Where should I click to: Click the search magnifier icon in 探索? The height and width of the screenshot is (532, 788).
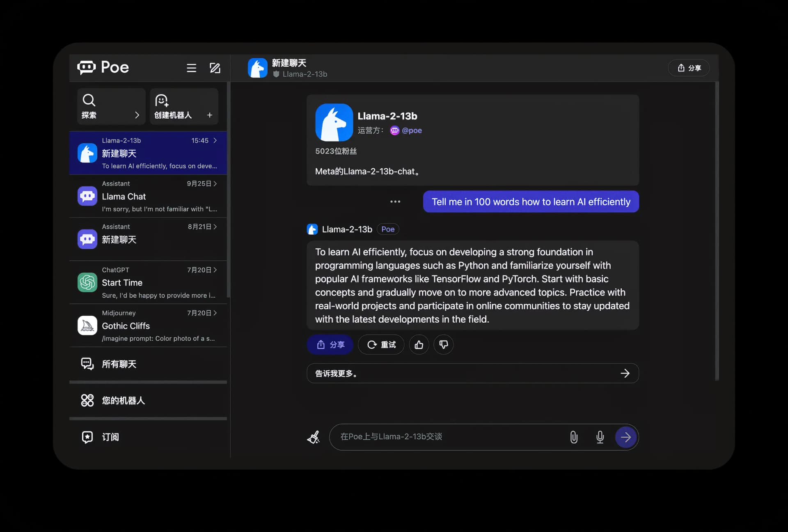[x=89, y=100]
